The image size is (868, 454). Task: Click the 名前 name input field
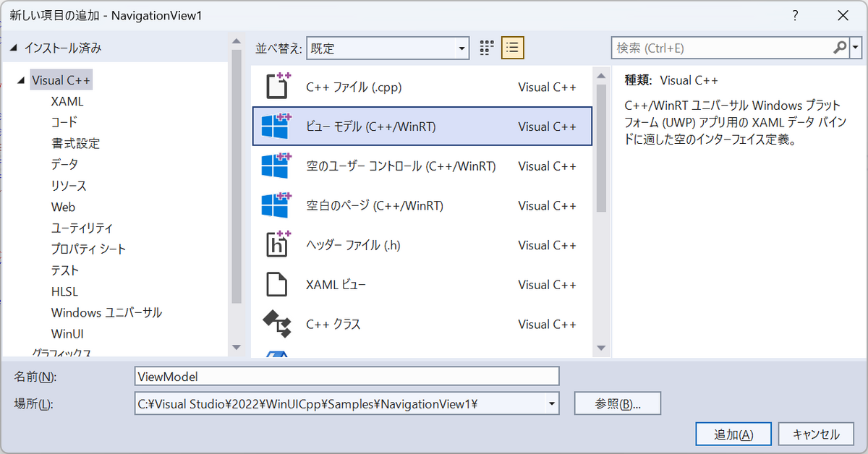pos(347,376)
